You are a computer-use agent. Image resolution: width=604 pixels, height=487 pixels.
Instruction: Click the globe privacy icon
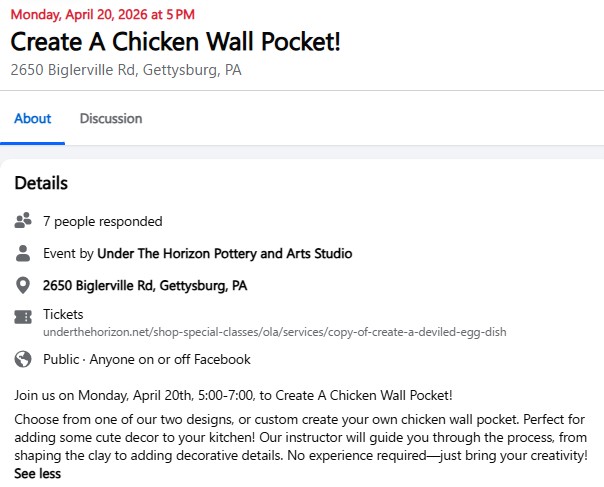click(x=23, y=359)
